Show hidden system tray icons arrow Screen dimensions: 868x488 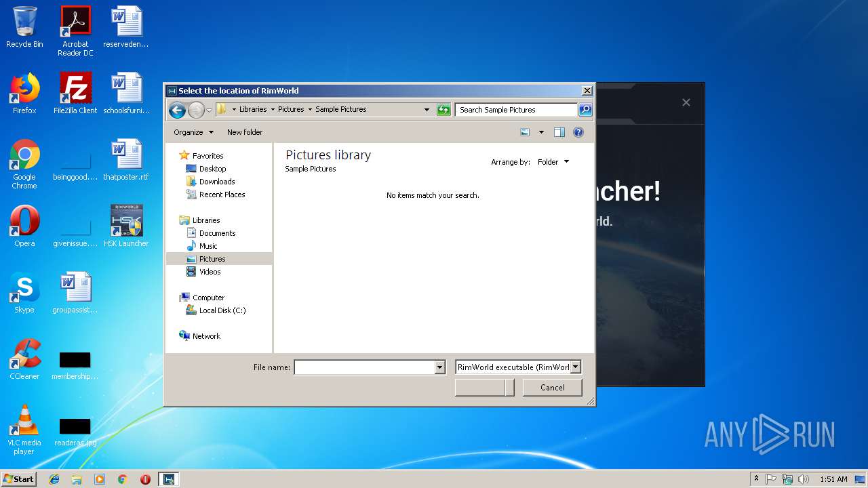[x=756, y=479]
